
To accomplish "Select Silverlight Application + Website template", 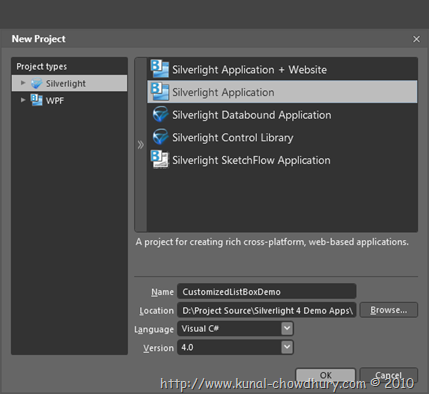I will point(282,69).
